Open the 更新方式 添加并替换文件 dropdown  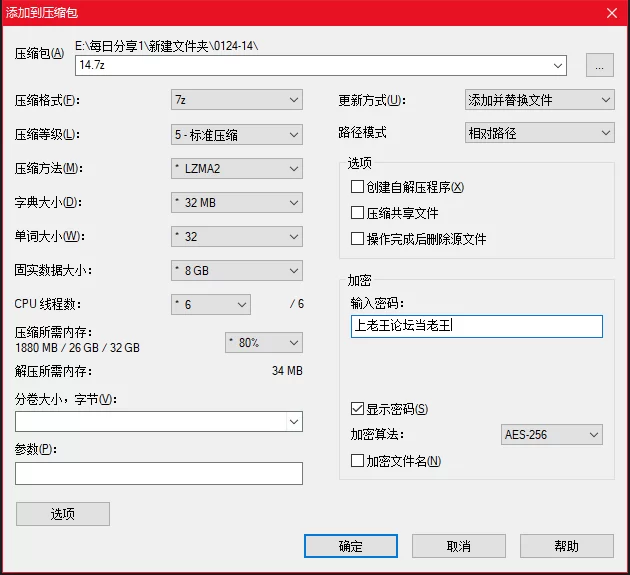540,100
